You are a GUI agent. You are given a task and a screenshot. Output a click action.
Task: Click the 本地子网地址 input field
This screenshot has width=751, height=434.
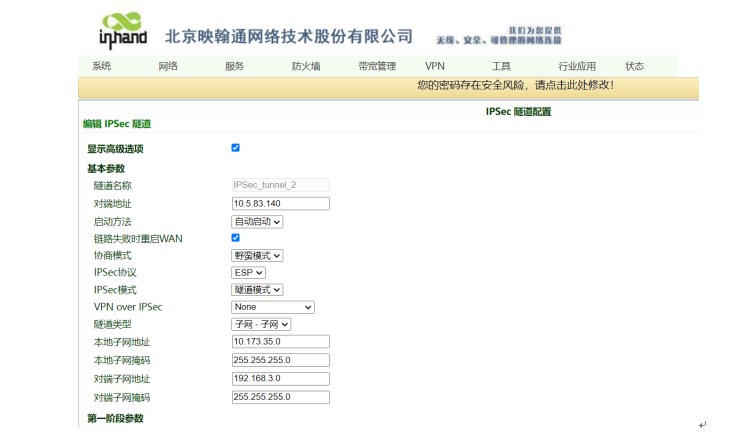click(x=280, y=342)
